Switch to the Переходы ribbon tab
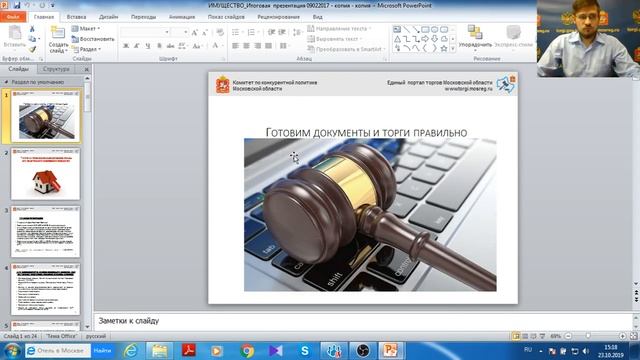This screenshot has height=360, width=640. [143, 17]
